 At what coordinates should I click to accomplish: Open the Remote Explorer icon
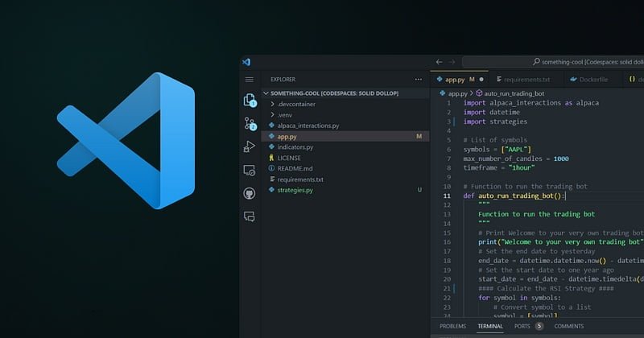click(250, 170)
